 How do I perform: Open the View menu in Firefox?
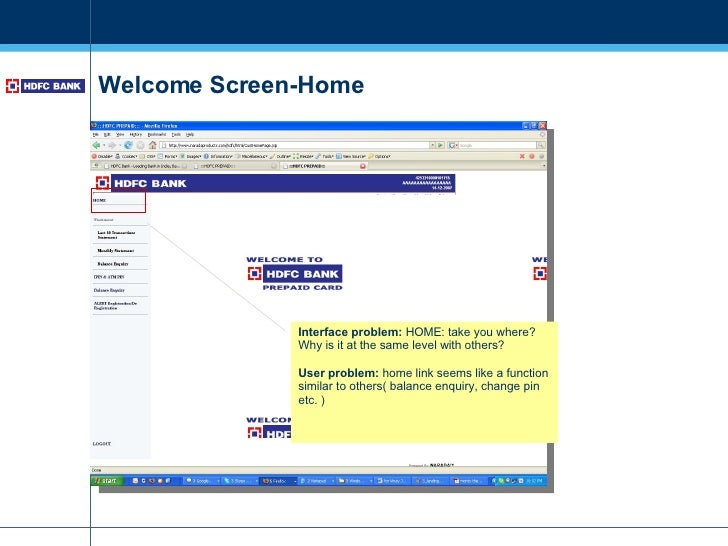pos(120,135)
